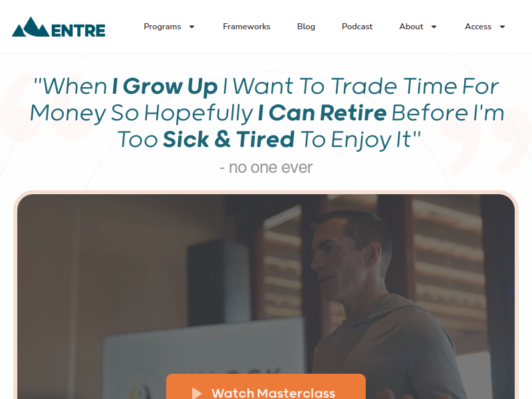The width and height of the screenshot is (532, 399).
Task: Expand the caret beside About
Action: pos(434,27)
